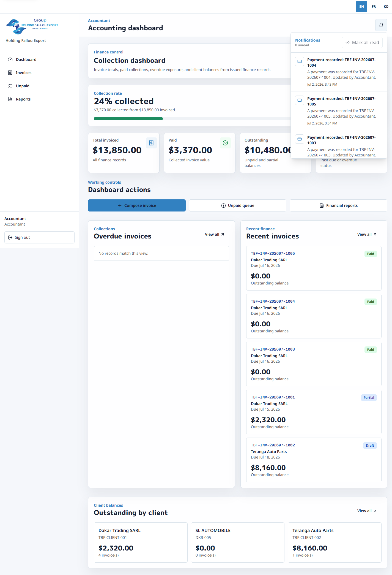Viewport: 392px width, 575px height.
Task: Click the Dashboard gauge icon in sidebar
Action: point(10,59)
